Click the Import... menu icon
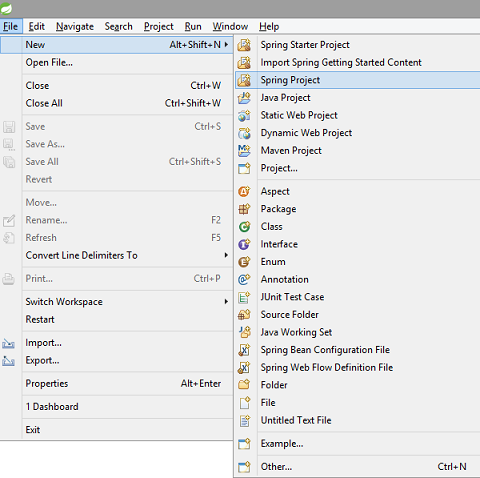480x478 pixels. 9,343
